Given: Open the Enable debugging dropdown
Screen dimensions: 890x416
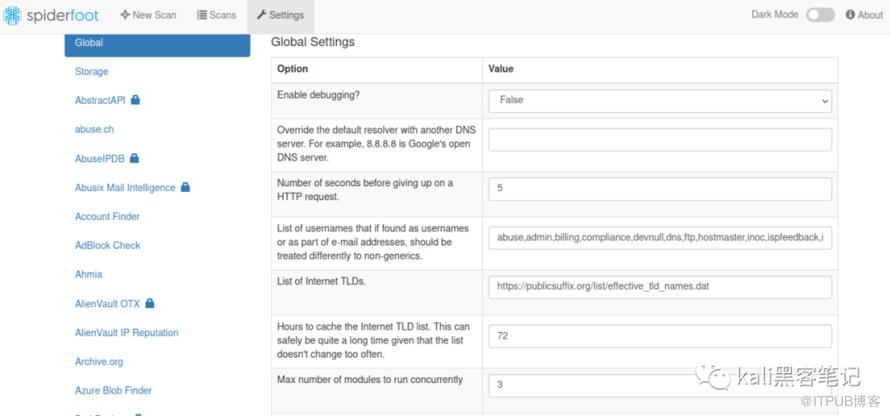Looking at the screenshot, I should click(x=659, y=100).
